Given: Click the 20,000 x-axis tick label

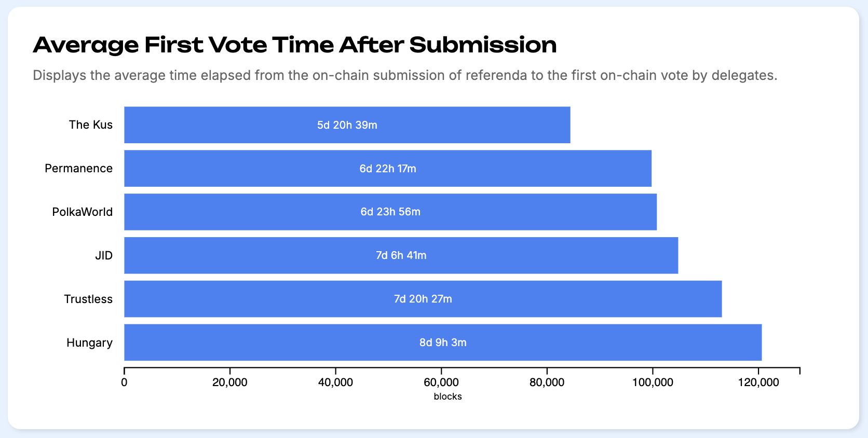Looking at the screenshot, I should tap(230, 382).
